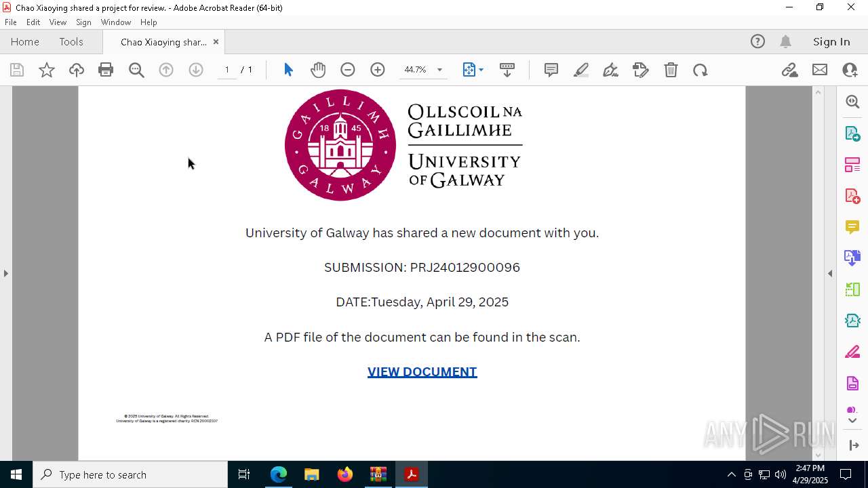Image resolution: width=868 pixels, height=488 pixels.
Task: Switch to the Tools tab
Action: [71, 41]
